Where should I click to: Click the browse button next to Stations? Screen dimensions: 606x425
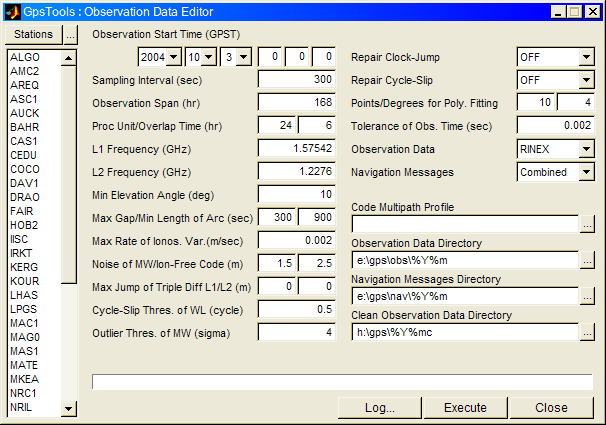tap(70, 34)
